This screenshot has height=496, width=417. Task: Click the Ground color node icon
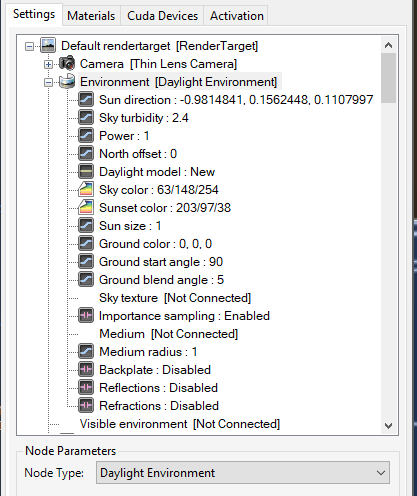point(86,243)
